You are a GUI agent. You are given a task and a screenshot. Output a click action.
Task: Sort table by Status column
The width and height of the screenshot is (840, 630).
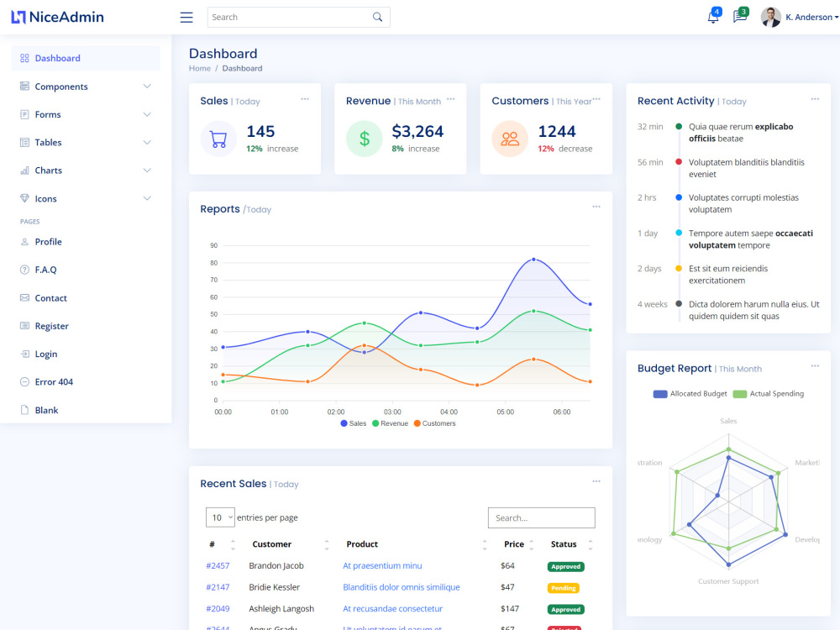coord(570,544)
